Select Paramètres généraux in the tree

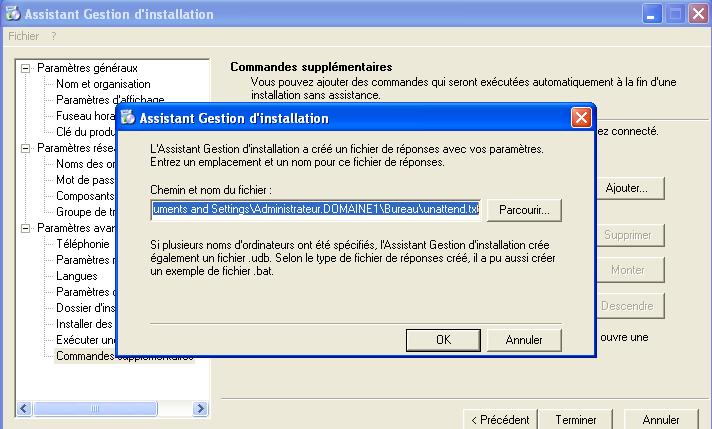click(87, 68)
